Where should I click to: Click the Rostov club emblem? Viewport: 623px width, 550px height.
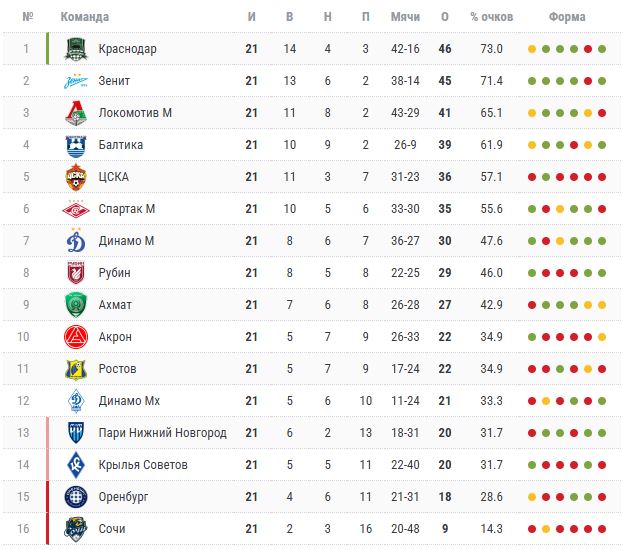pyautogui.click(x=76, y=369)
